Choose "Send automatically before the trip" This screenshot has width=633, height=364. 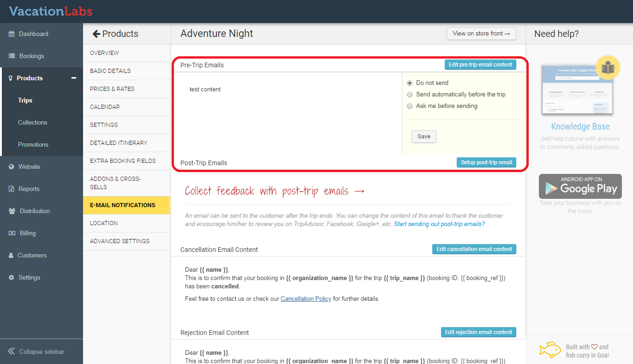(x=410, y=95)
